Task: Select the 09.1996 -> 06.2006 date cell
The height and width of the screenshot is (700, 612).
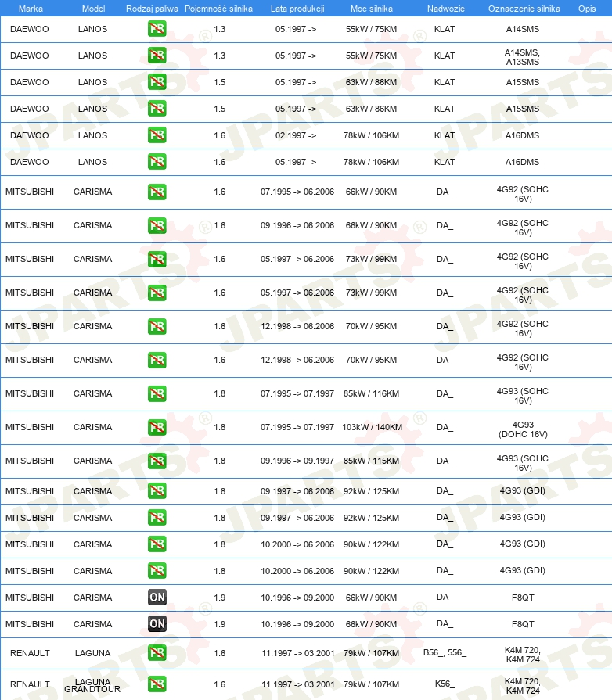Action: [297, 225]
